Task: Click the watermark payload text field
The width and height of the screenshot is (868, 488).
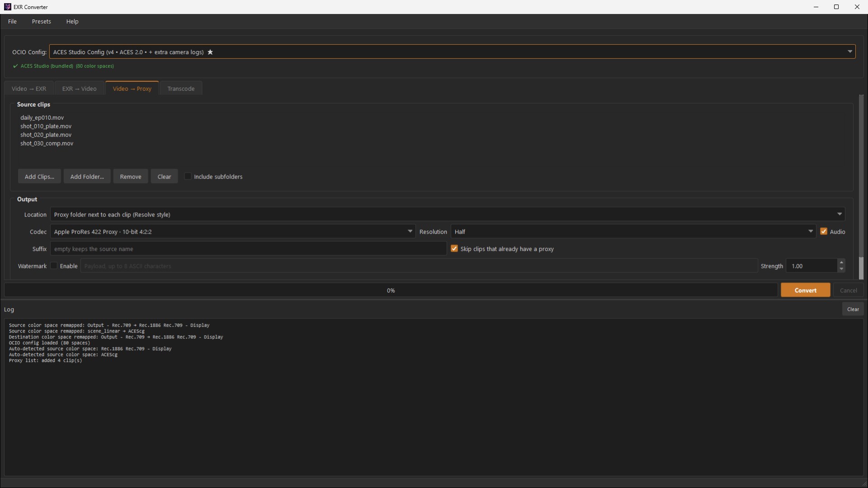Action: pos(419,266)
